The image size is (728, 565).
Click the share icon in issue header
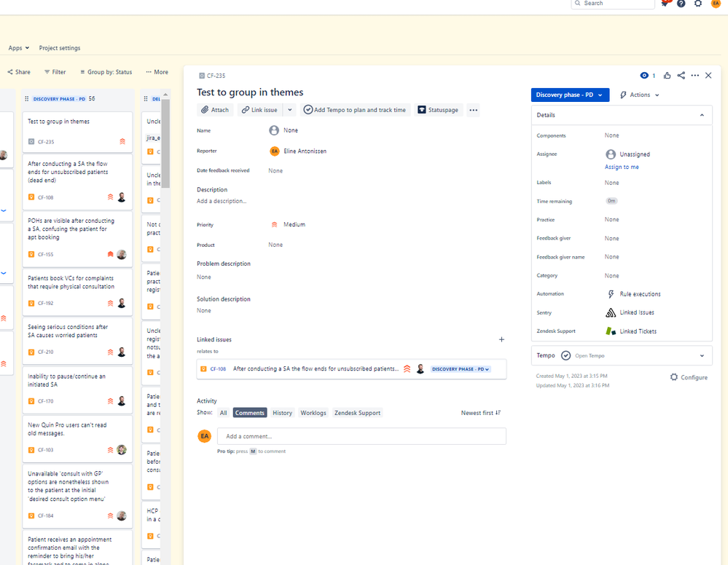681,76
